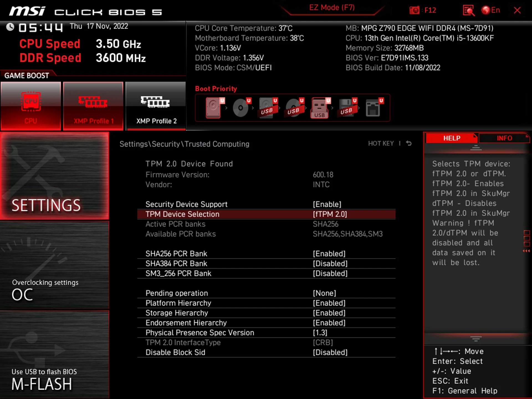
Task: Click the TPM 2.0 InterfaceType [CRB] row
Action: 266,342
